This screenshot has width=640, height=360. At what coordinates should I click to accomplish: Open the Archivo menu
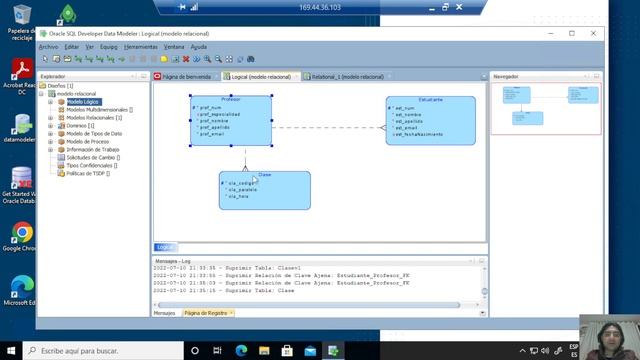pyautogui.click(x=49, y=47)
